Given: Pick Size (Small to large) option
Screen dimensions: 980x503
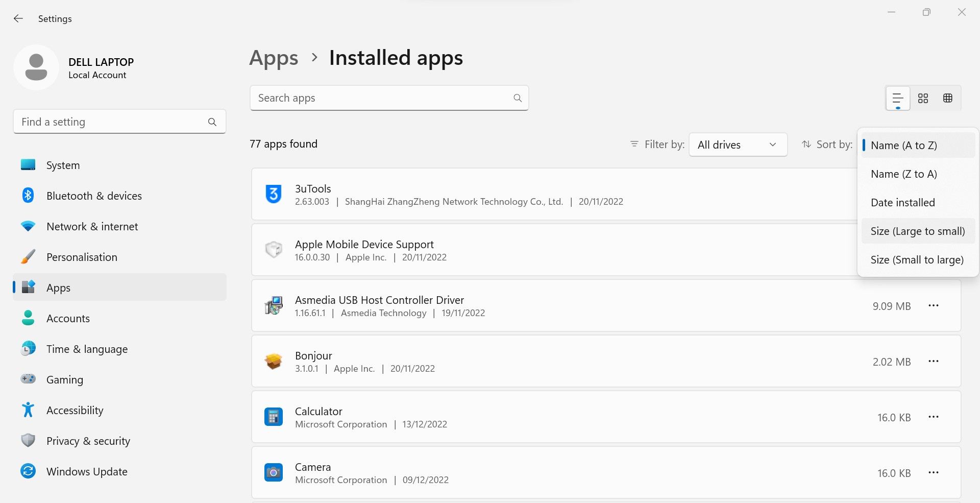Looking at the screenshot, I should point(917,260).
